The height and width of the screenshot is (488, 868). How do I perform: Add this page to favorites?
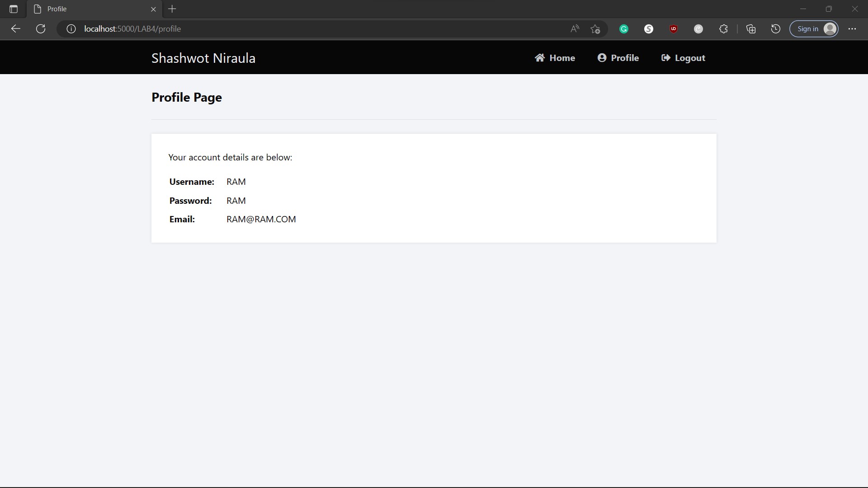595,28
